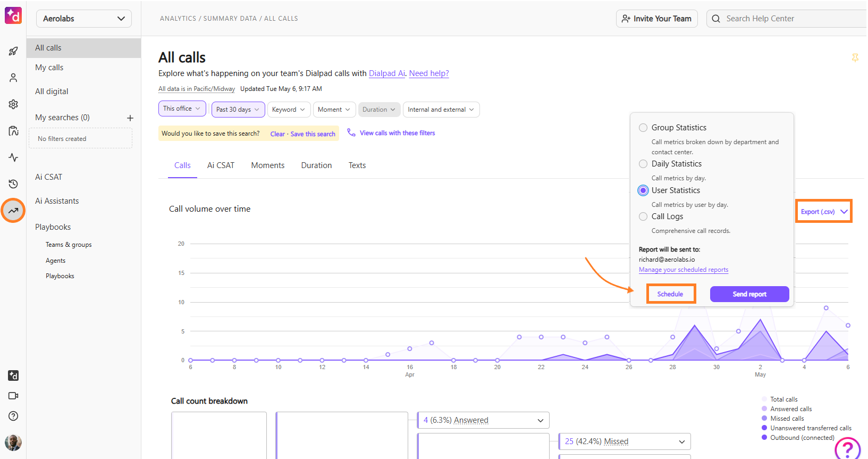Open the Duration filter dropdown
Image resolution: width=868 pixels, height=459 pixels.
[379, 110]
